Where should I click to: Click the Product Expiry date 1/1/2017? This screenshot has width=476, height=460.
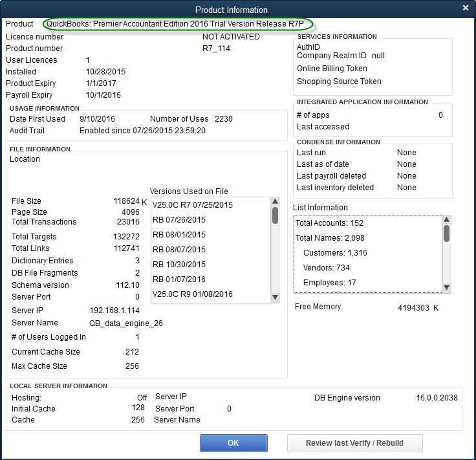coord(101,83)
